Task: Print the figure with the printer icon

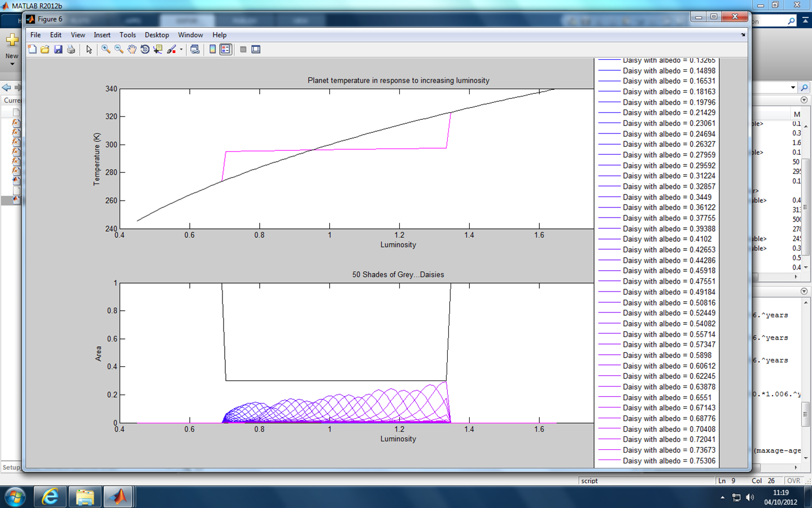Action: tap(71, 50)
